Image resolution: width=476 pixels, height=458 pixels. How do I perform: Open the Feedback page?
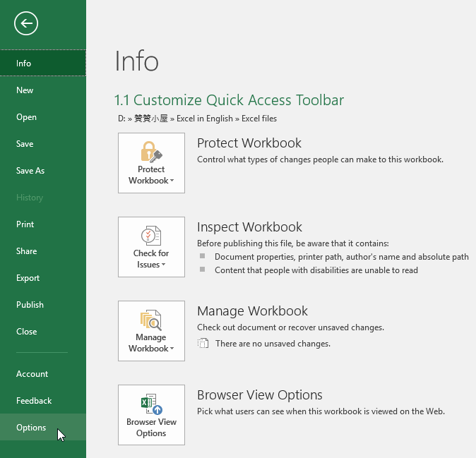point(43,401)
